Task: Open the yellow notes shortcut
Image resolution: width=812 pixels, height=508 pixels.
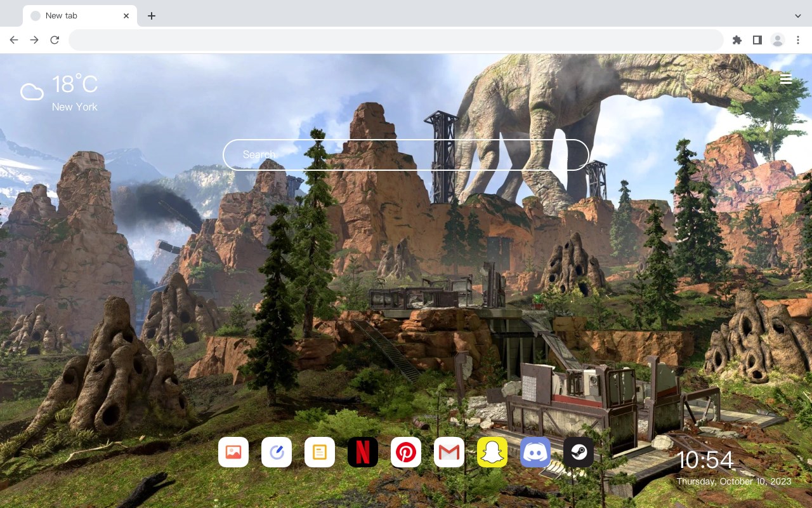Action: tap(320, 452)
